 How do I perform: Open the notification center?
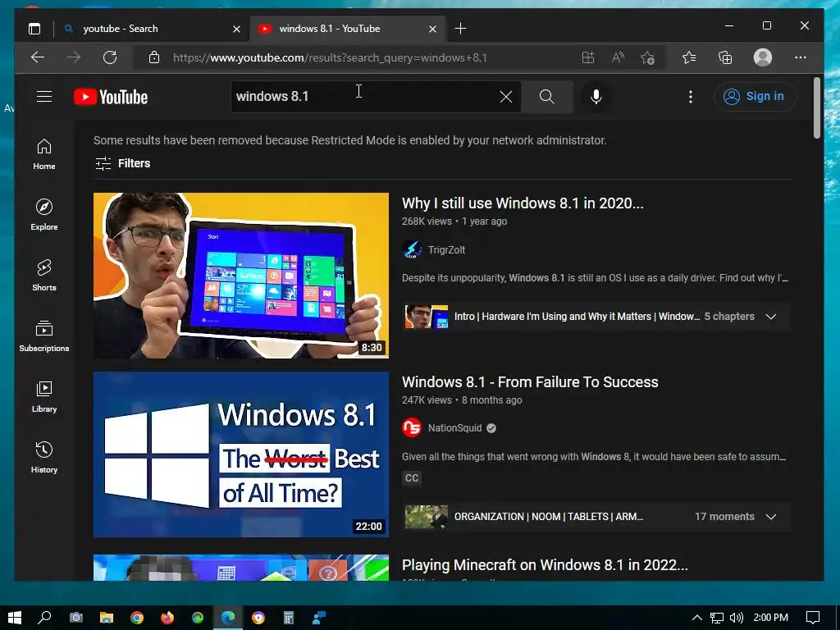point(813,618)
